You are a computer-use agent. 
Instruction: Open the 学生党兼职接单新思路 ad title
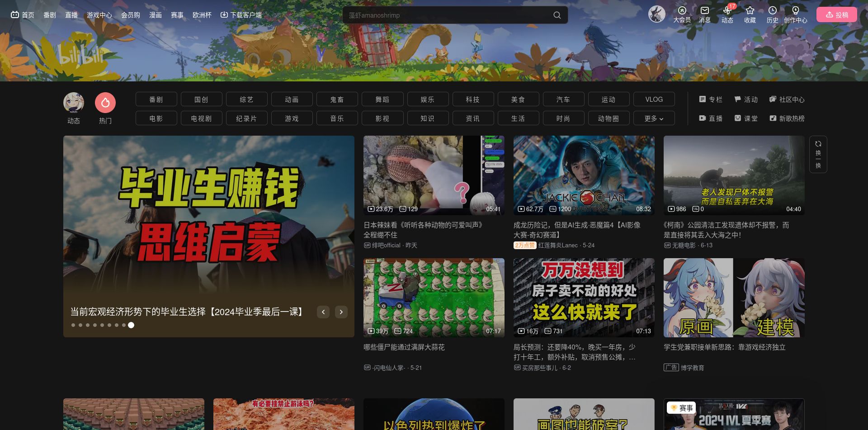[725, 347]
